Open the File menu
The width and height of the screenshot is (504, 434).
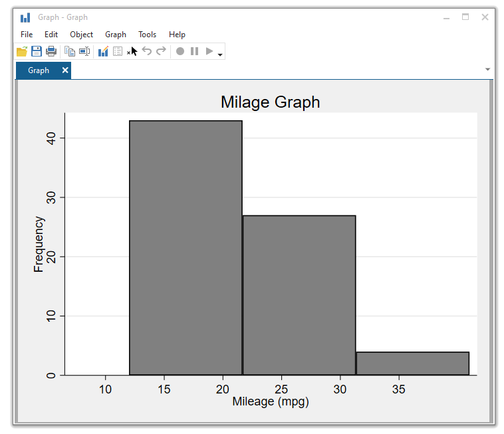[27, 35]
